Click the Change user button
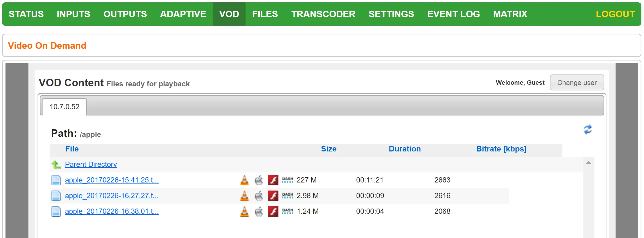 pyautogui.click(x=577, y=83)
